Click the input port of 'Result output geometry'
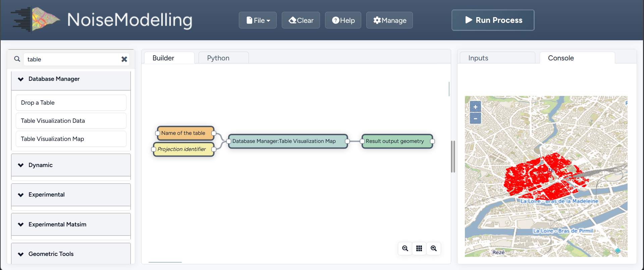The height and width of the screenshot is (270, 644). point(362,141)
